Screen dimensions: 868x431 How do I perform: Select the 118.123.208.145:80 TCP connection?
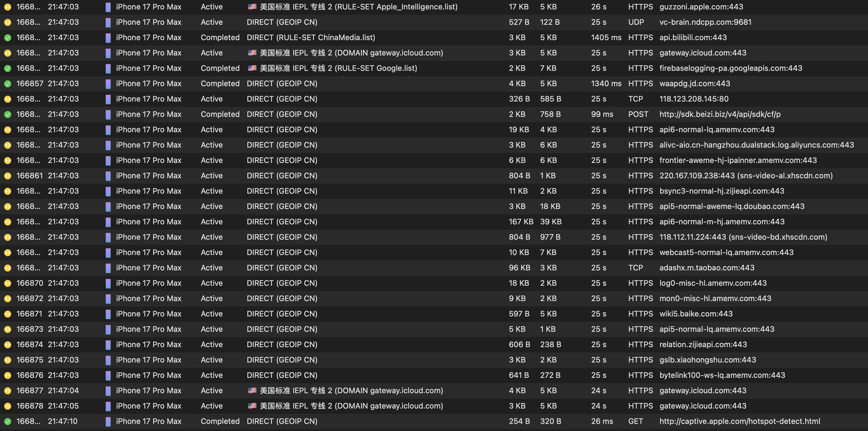click(x=693, y=99)
